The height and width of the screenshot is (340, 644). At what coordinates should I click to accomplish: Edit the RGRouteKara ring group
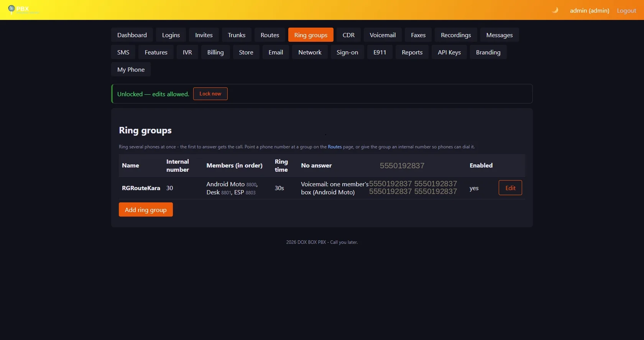pos(510,188)
